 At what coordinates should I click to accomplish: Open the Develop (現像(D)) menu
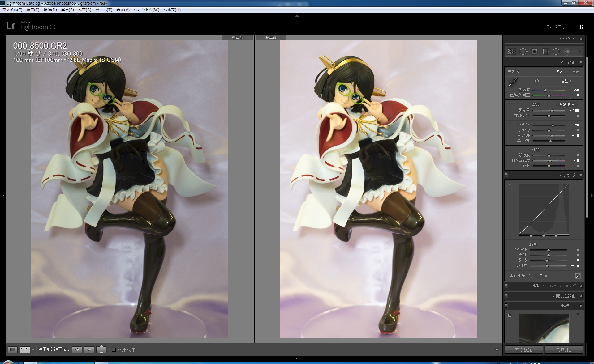[x=50, y=10]
